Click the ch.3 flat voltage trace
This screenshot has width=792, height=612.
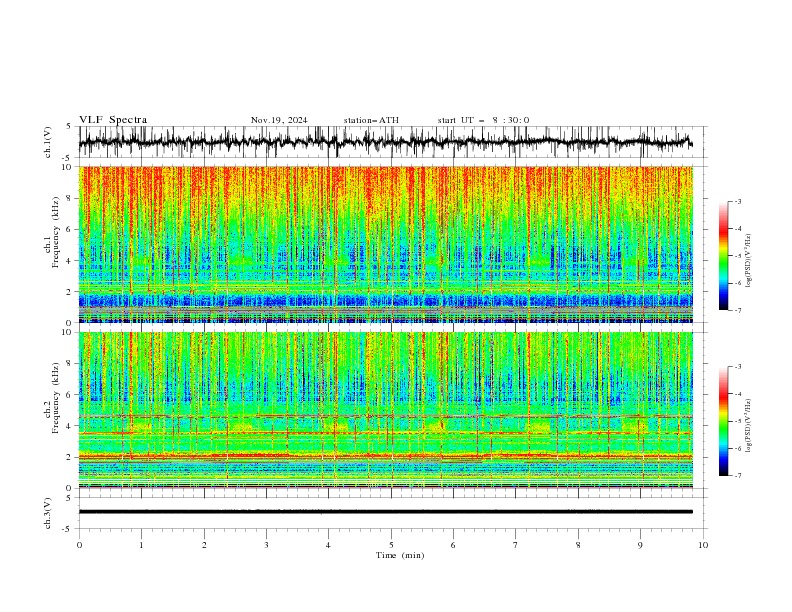385,512
